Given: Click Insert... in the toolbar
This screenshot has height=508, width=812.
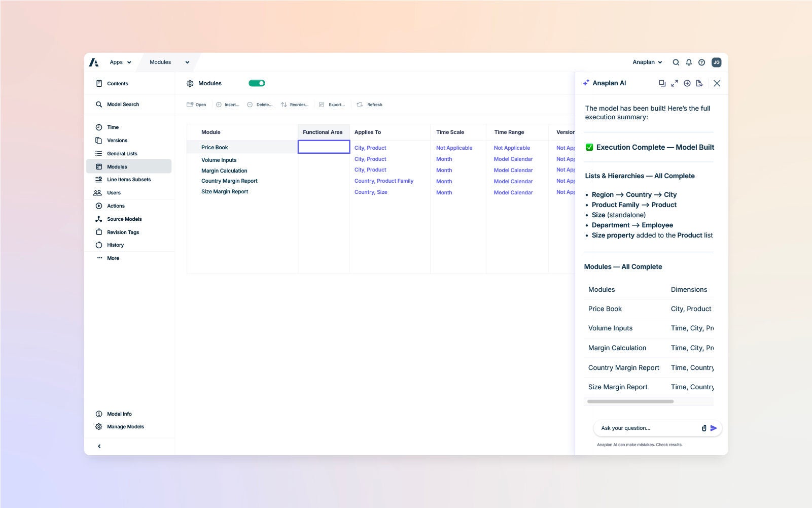Looking at the screenshot, I should tap(228, 105).
